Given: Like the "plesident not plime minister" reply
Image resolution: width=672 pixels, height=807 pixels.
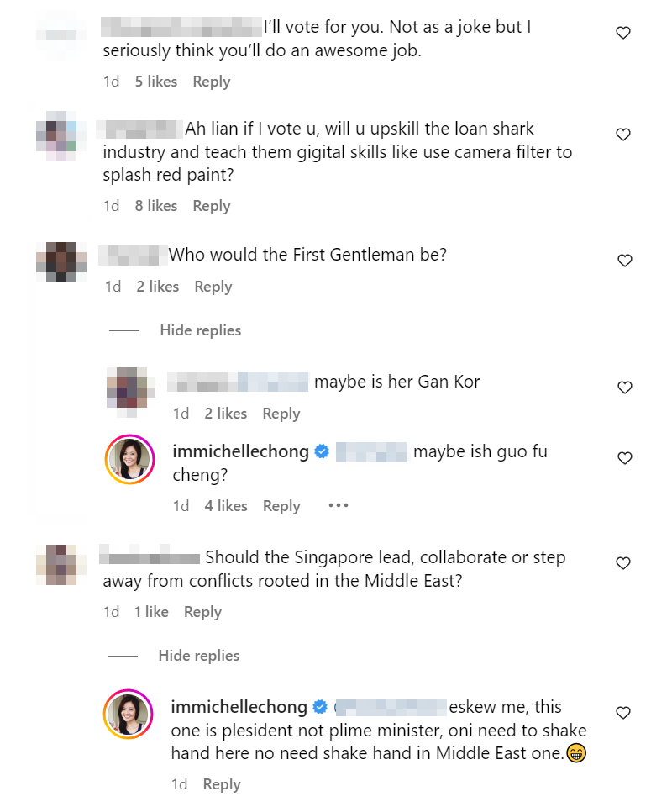Looking at the screenshot, I should (623, 713).
